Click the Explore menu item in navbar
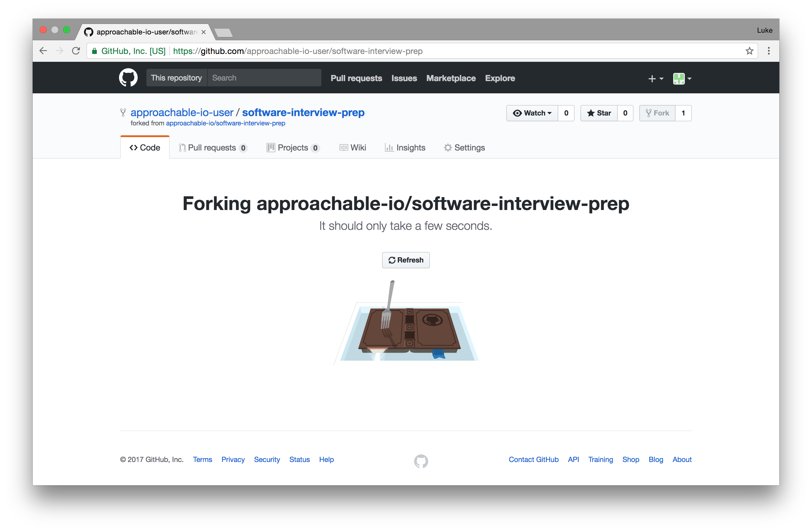This screenshot has height=532, width=812. (501, 78)
